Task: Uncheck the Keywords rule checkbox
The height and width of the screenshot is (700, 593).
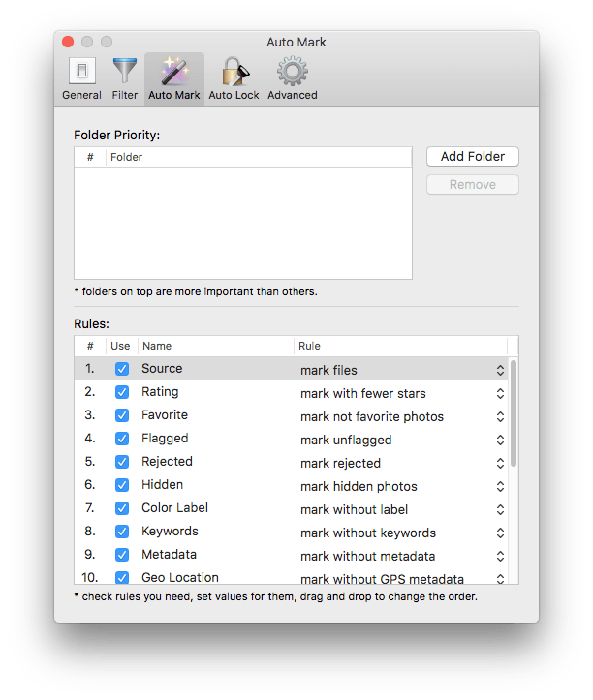Action: [x=122, y=532]
